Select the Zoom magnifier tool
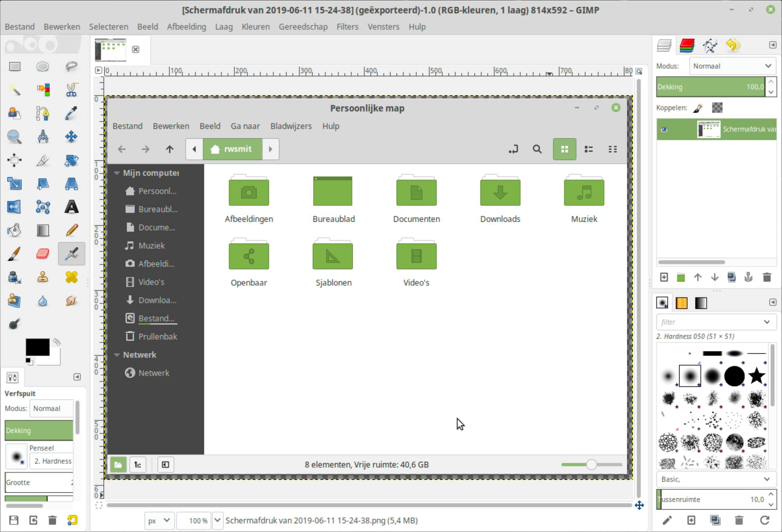Image resolution: width=782 pixels, height=532 pixels. (x=14, y=137)
